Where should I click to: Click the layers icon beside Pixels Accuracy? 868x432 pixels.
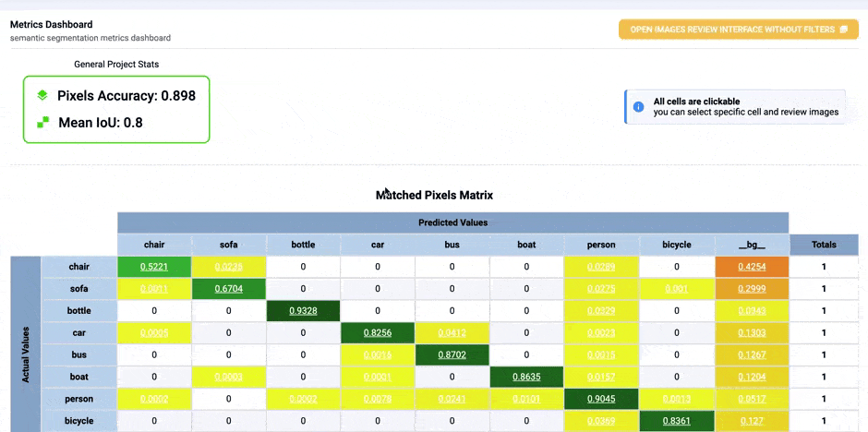[x=42, y=96]
